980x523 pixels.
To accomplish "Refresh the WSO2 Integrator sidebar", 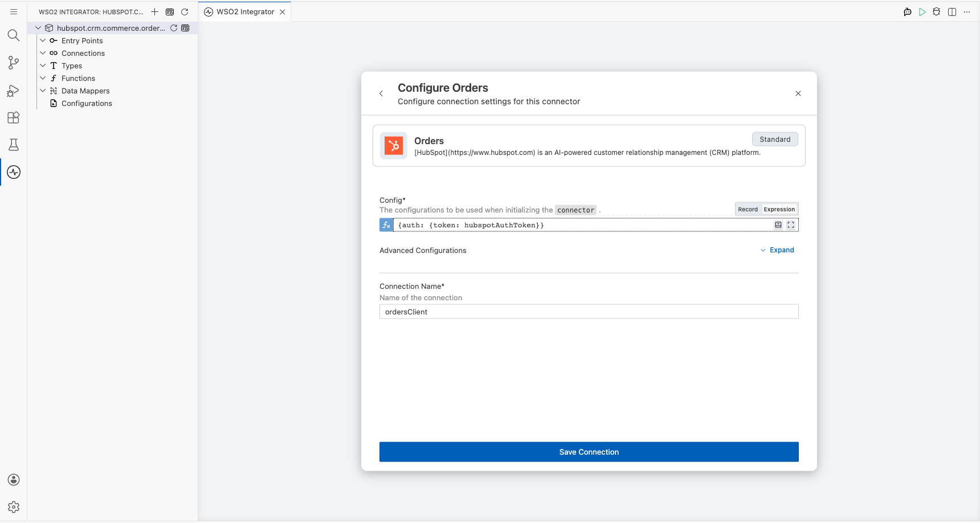I will coord(185,11).
